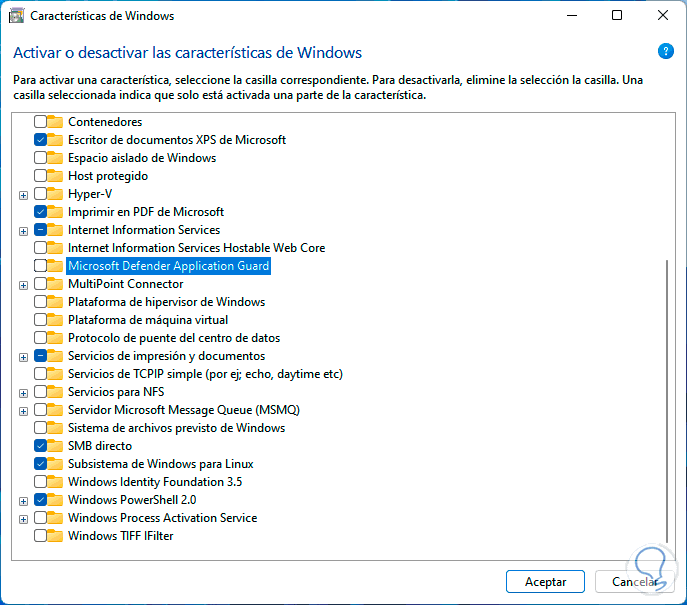Toggle the Internet Information Services checkbox
Viewport: 687px width, 605px height.
[x=40, y=230]
